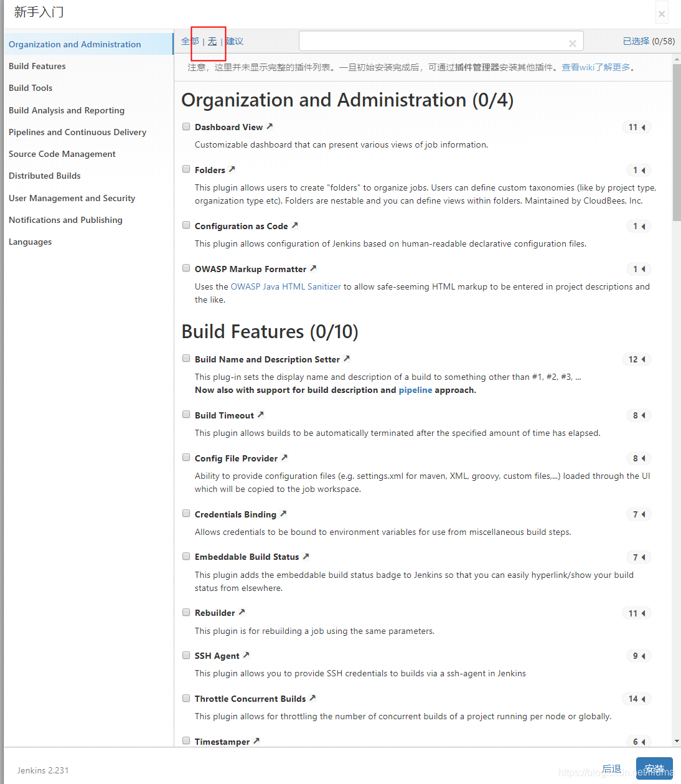The height and width of the screenshot is (784, 681).
Task: Select Build Features category
Action: [x=88, y=66]
